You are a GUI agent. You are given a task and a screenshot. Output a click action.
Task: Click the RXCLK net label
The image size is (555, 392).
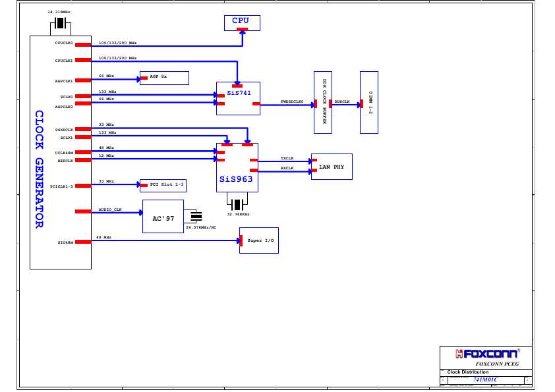coord(287,168)
